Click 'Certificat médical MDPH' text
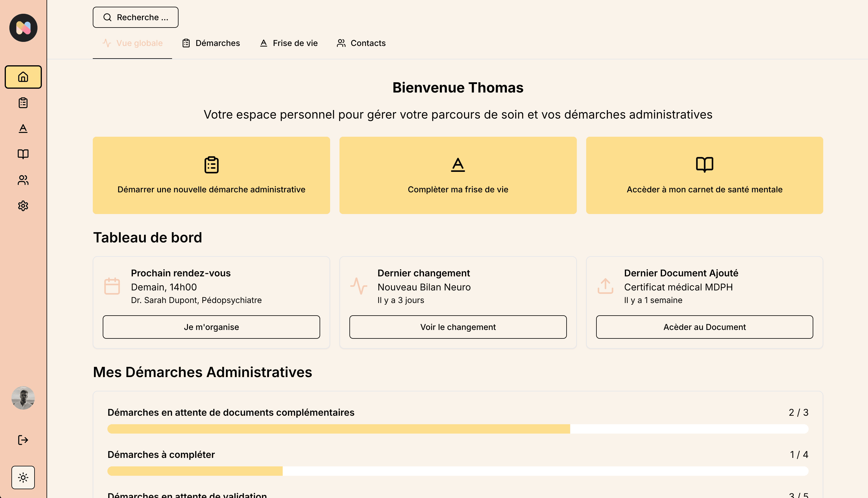The height and width of the screenshot is (498, 868). 678,287
